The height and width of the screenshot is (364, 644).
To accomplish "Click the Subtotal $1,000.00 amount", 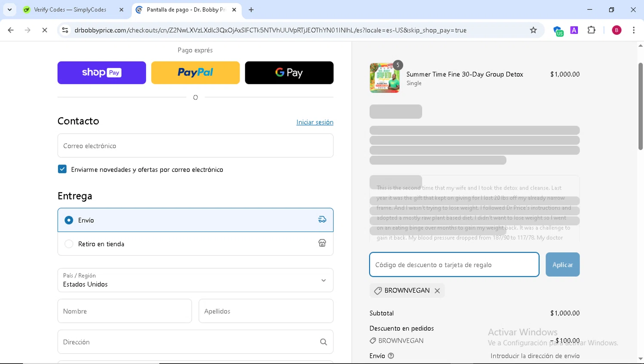I will click(x=565, y=313).
